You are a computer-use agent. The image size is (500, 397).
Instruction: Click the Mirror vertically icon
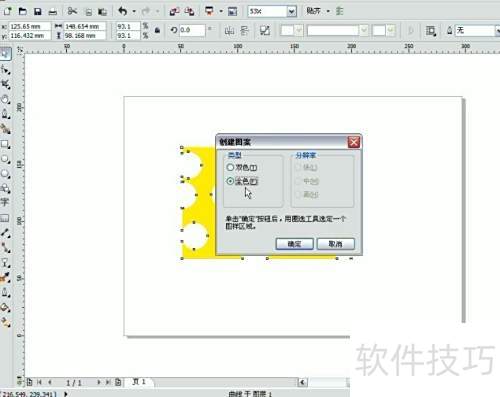tap(244, 31)
